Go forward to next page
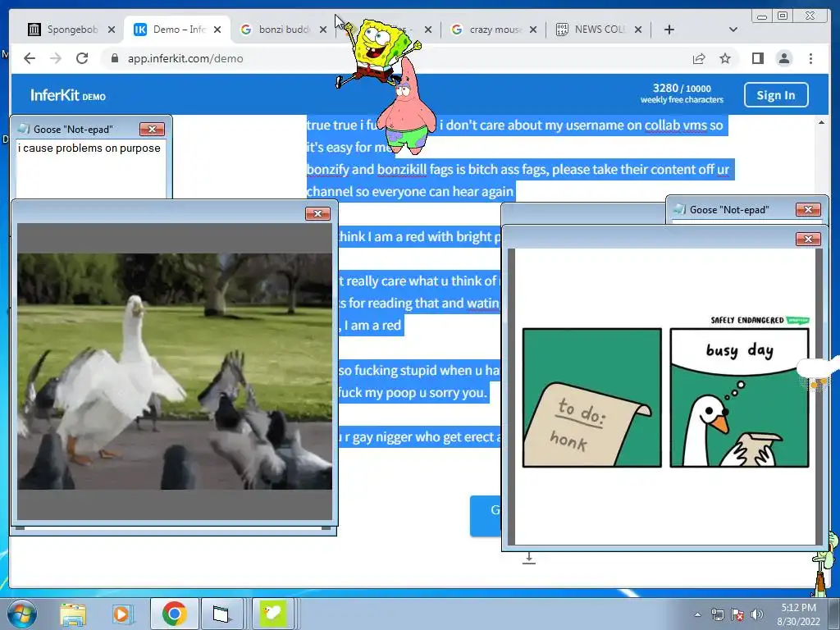Image resolution: width=840 pixels, height=630 pixels. [x=56, y=58]
